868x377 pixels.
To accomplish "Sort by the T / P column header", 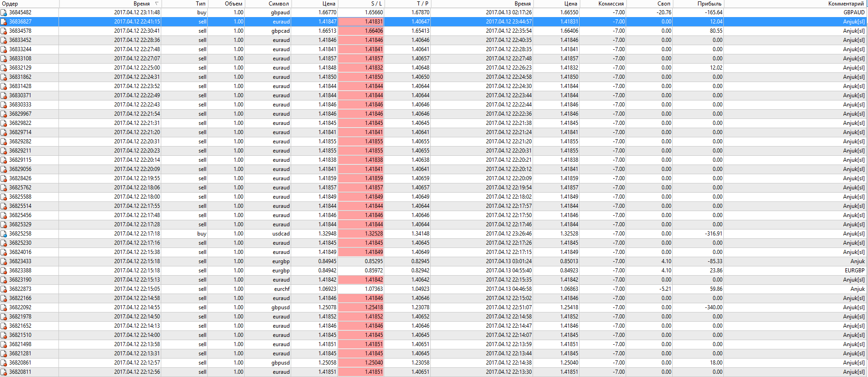I will 407,4.
